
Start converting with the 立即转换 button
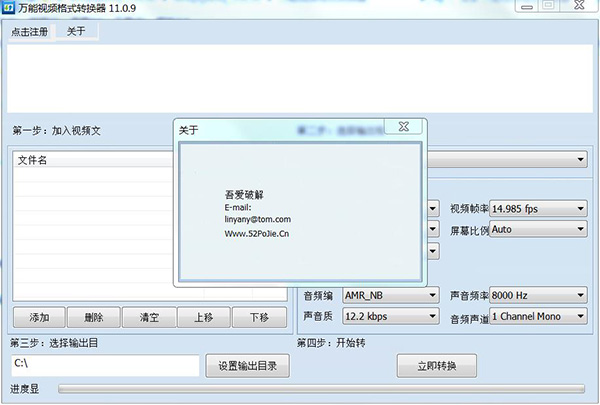pyautogui.click(x=437, y=366)
